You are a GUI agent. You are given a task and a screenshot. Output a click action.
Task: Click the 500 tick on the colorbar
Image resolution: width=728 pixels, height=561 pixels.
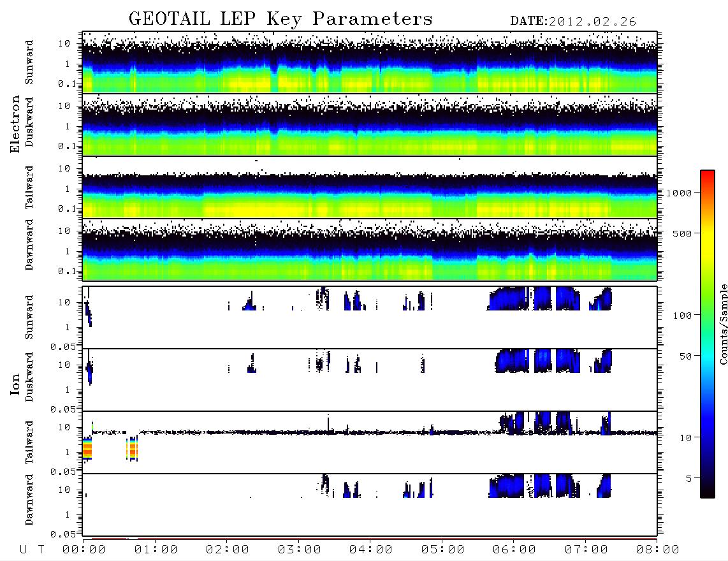[682, 233]
